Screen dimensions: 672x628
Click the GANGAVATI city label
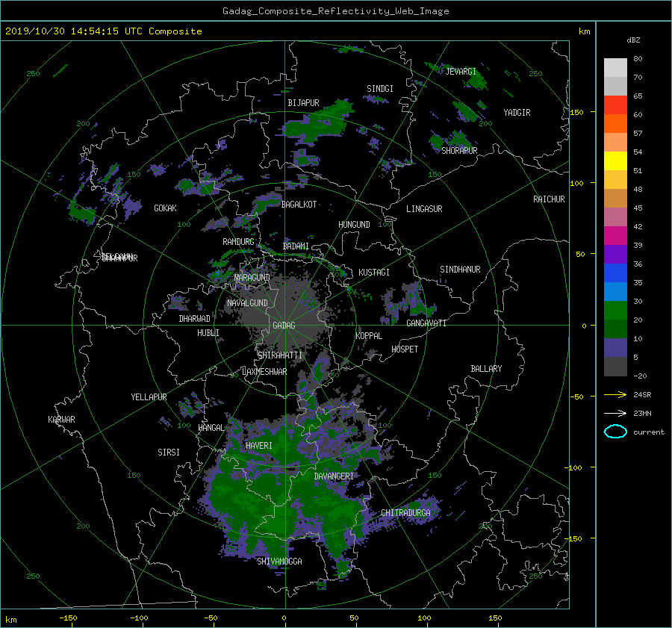pyautogui.click(x=426, y=323)
